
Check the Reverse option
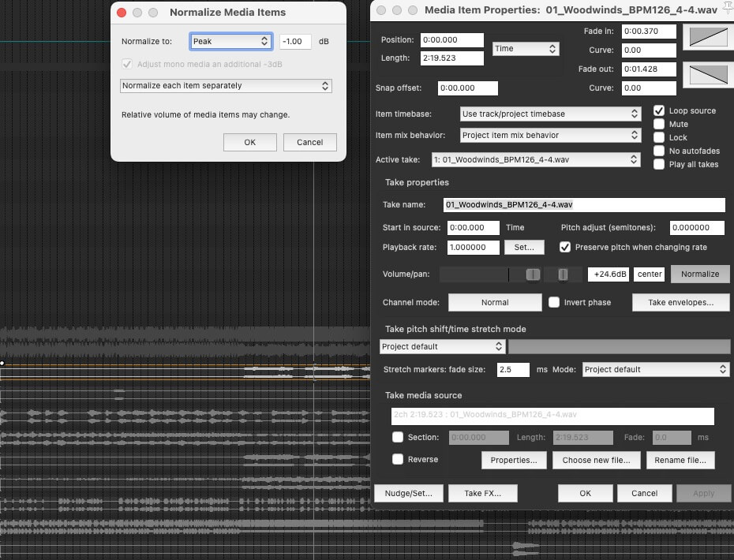coord(398,459)
